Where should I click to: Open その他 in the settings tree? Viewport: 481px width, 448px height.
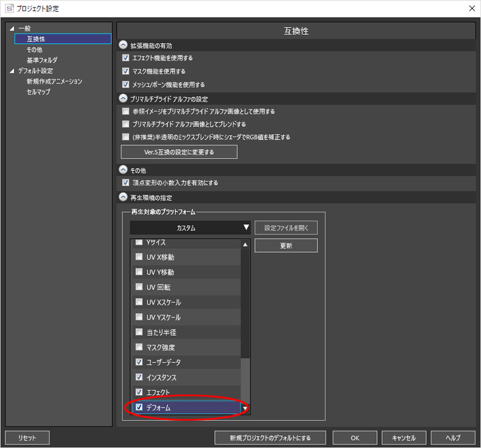(x=34, y=49)
